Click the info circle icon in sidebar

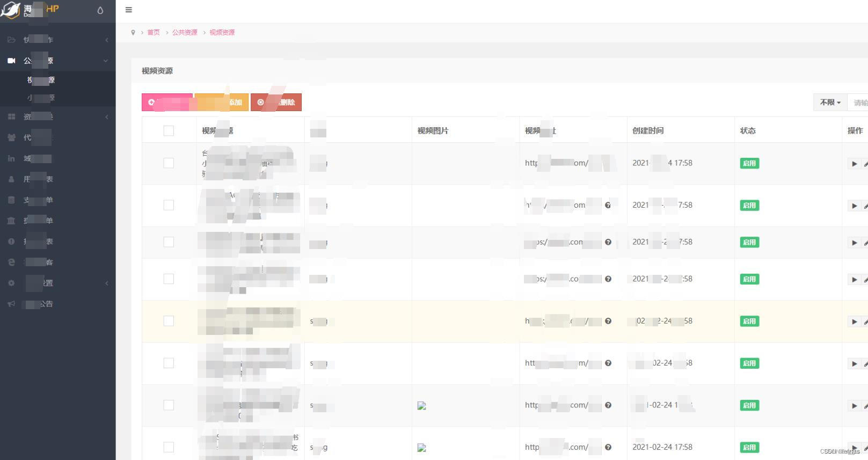click(x=11, y=242)
